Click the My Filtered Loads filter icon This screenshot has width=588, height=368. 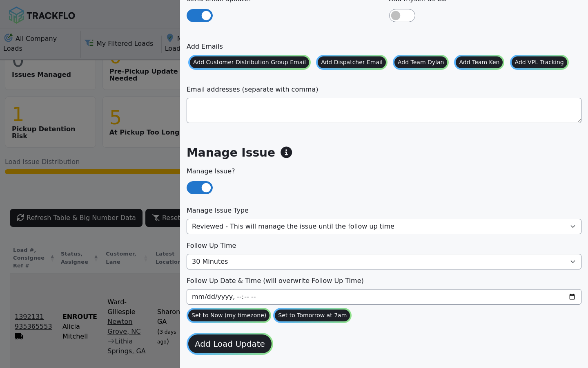pos(89,43)
